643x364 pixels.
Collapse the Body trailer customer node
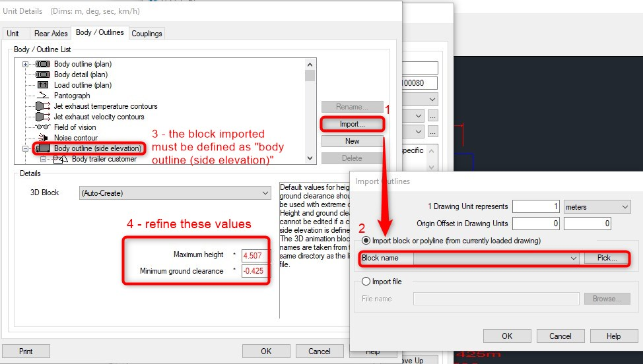click(44, 160)
